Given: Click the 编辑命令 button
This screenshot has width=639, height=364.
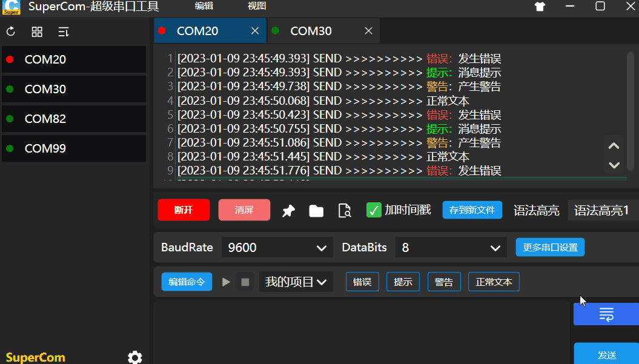Looking at the screenshot, I should click(187, 282).
